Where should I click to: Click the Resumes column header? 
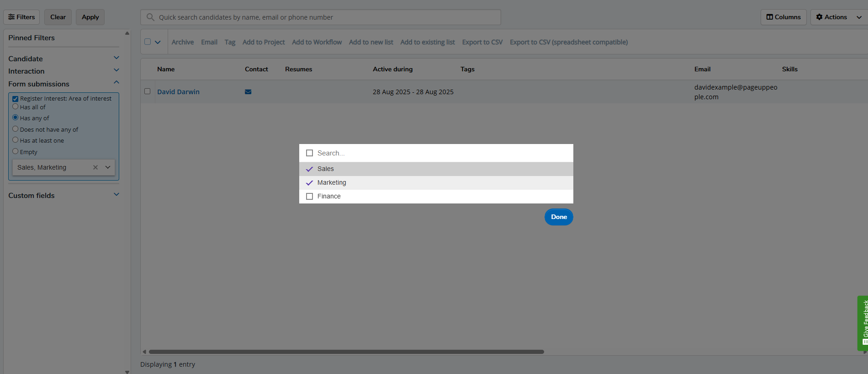[x=299, y=69]
